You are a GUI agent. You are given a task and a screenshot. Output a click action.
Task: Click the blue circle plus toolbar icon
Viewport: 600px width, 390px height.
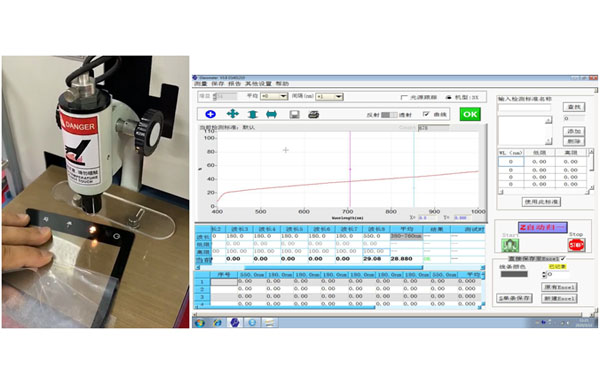210,114
